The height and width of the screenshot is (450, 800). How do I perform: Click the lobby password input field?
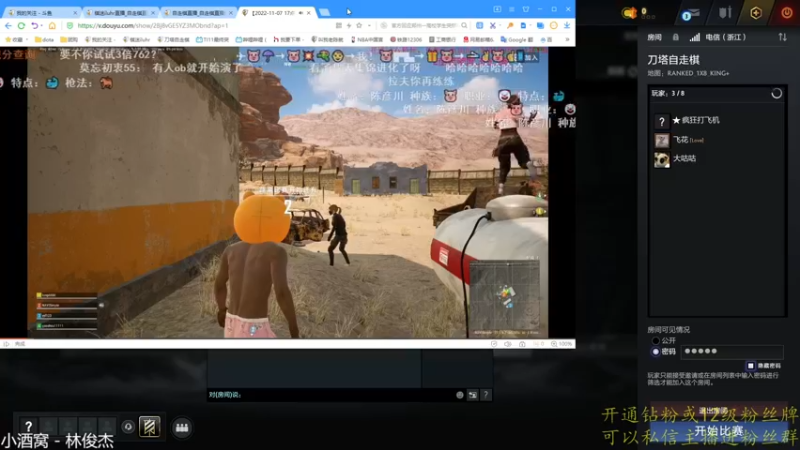tap(732, 352)
